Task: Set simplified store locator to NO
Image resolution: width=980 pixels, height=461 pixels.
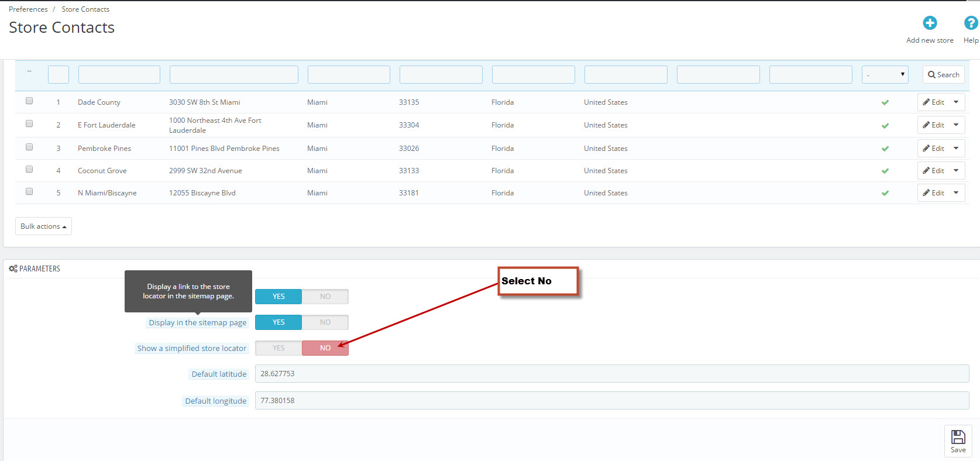Action: (x=325, y=348)
